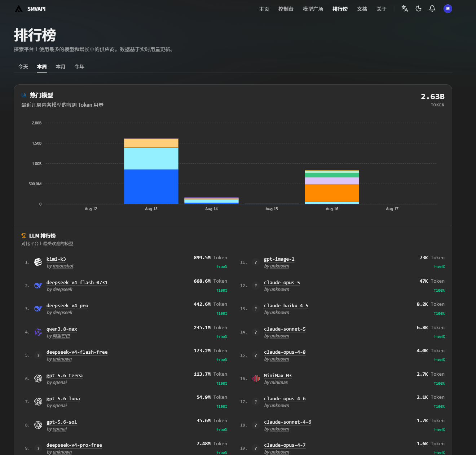Click the question-mark icon for claude-sonnet-4-6
Screen dimensions: 476x455
click(256, 425)
